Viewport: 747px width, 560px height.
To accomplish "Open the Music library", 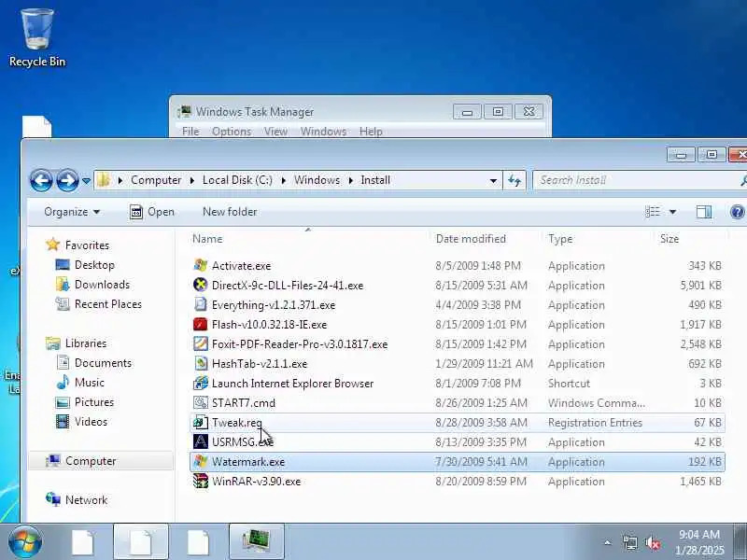I will click(x=89, y=383).
